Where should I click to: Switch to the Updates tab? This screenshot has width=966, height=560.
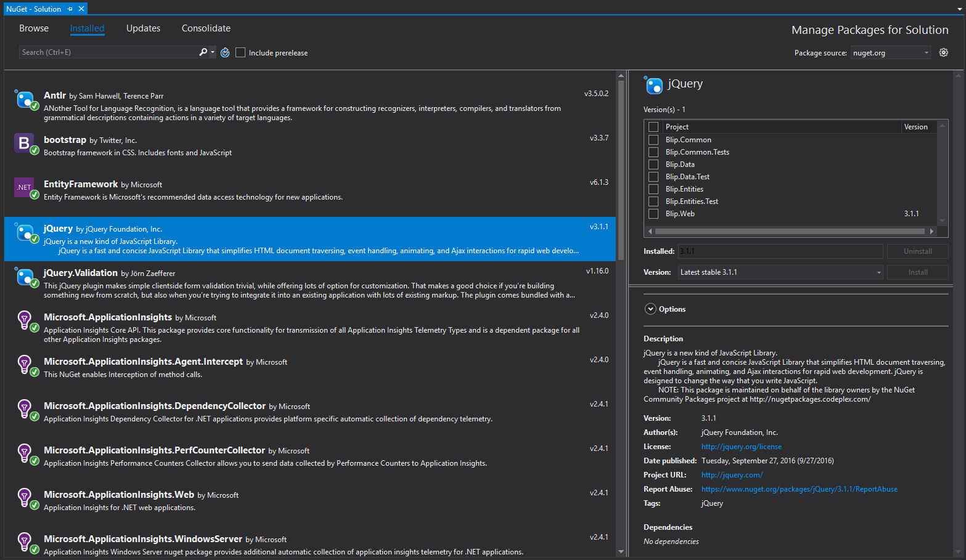click(143, 28)
